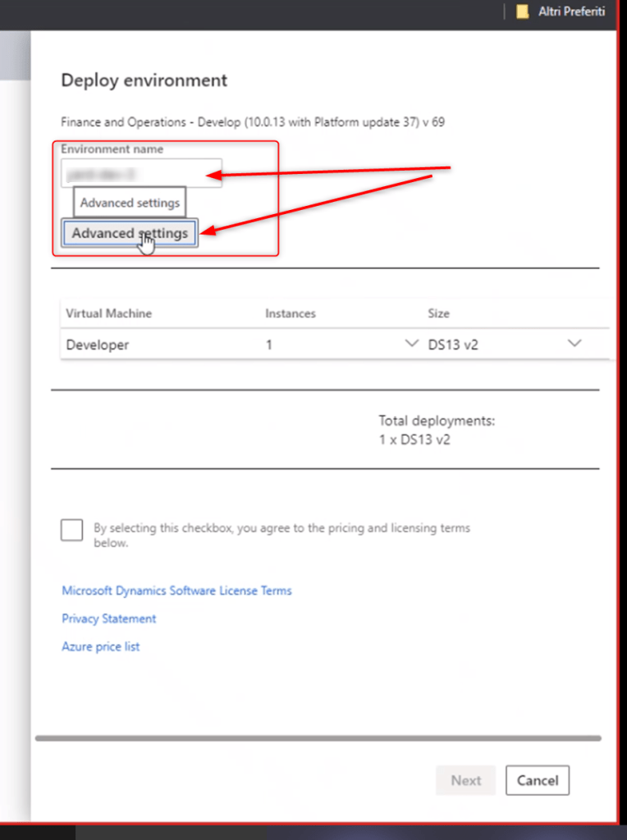Click the Size column header
This screenshot has width=627, height=840.
pos(438,313)
